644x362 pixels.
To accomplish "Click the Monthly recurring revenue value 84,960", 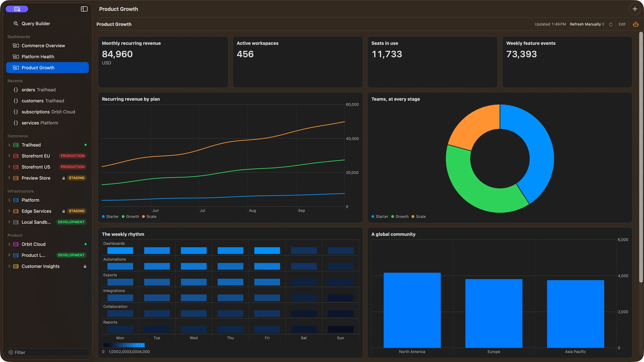I will click(117, 54).
